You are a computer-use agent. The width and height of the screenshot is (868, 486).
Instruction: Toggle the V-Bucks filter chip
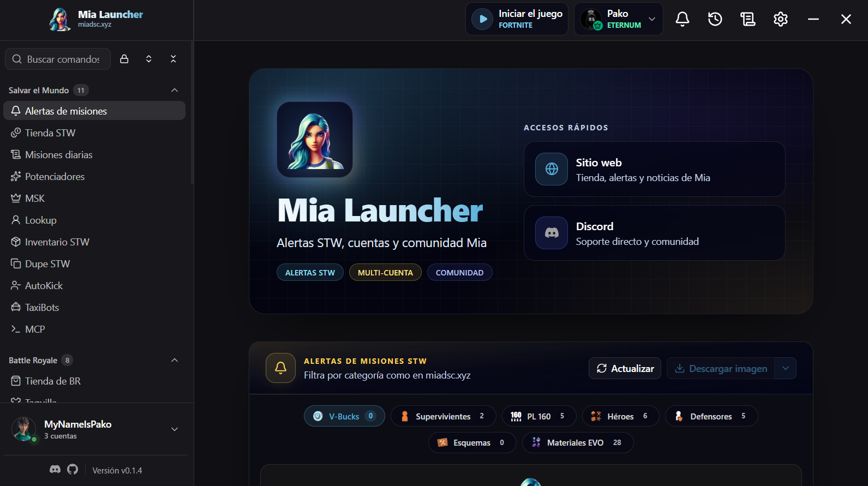pyautogui.click(x=344, y=416)
